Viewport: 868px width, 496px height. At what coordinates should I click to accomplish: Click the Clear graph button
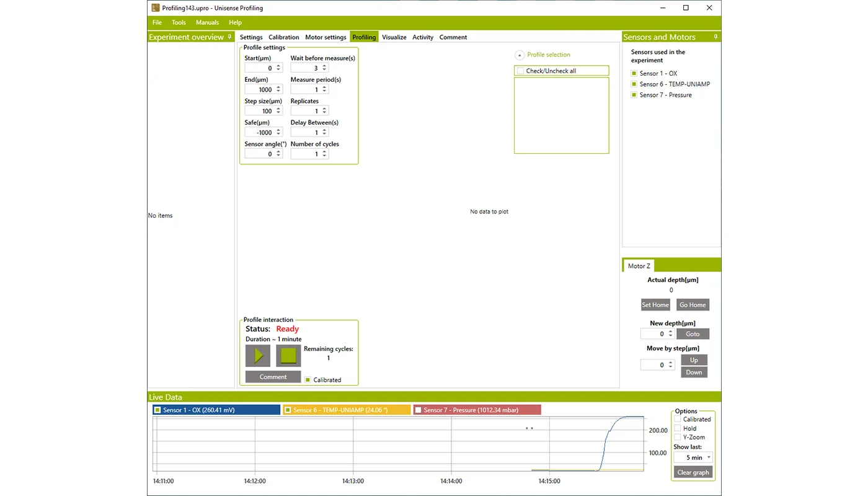point(693,472)
